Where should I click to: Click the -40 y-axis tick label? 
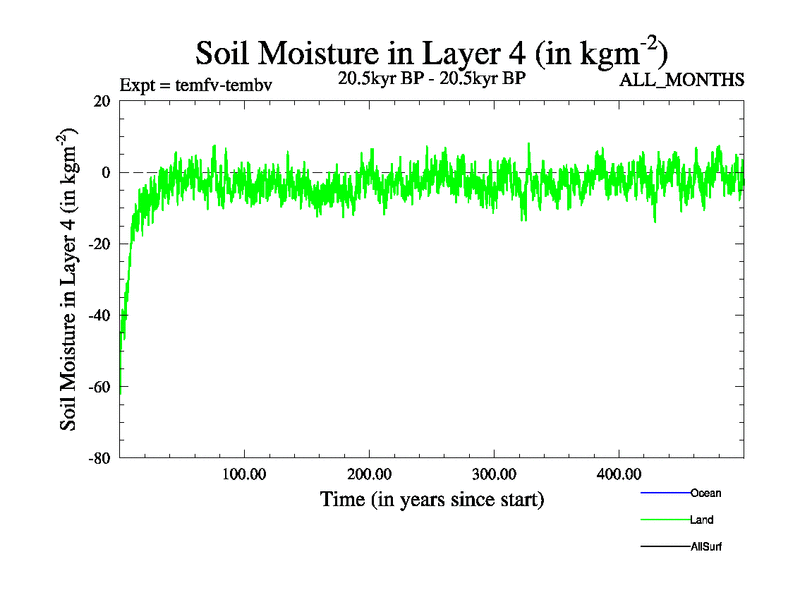pos(98,315)
